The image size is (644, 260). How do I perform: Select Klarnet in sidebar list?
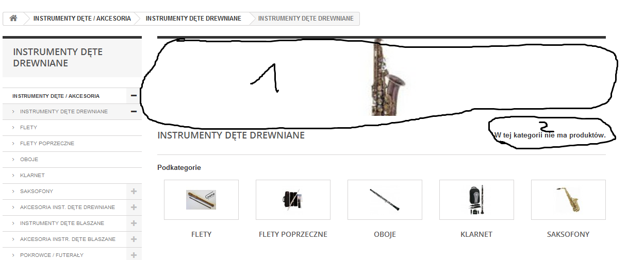[x=32, y=176]
